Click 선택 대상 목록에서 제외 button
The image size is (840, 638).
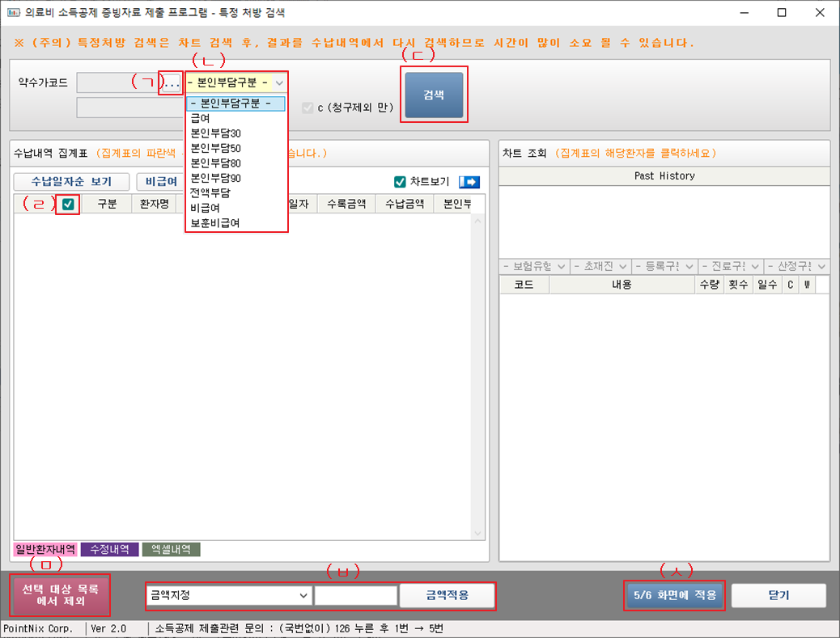tap(61, 595)
